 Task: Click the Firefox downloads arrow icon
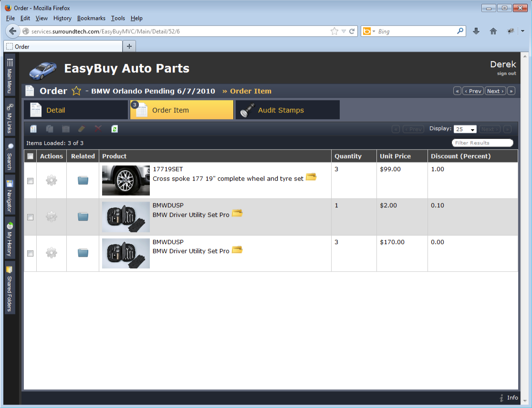pos(476,31)
